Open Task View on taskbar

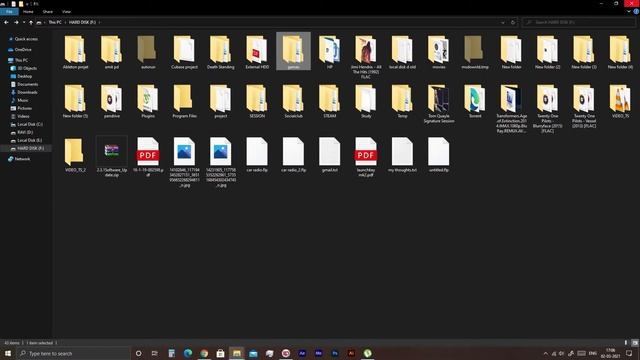point(155,353)
